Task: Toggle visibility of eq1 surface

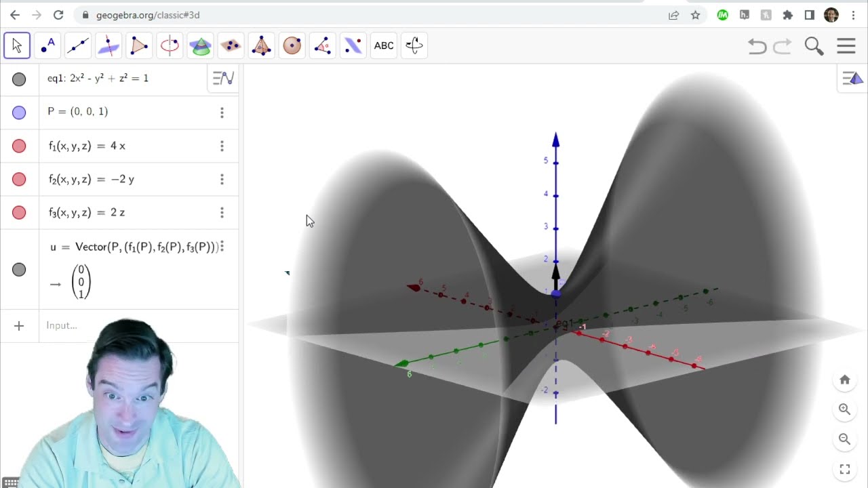Action: tap(19, 79)
